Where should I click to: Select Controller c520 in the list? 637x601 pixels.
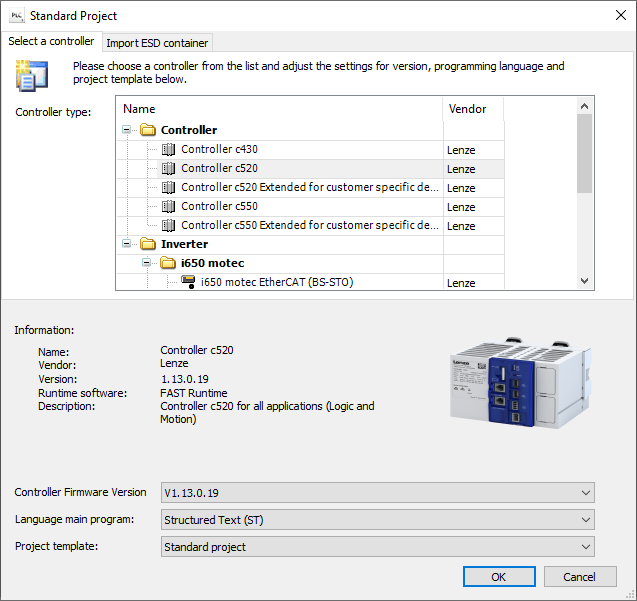coord(219,168)
